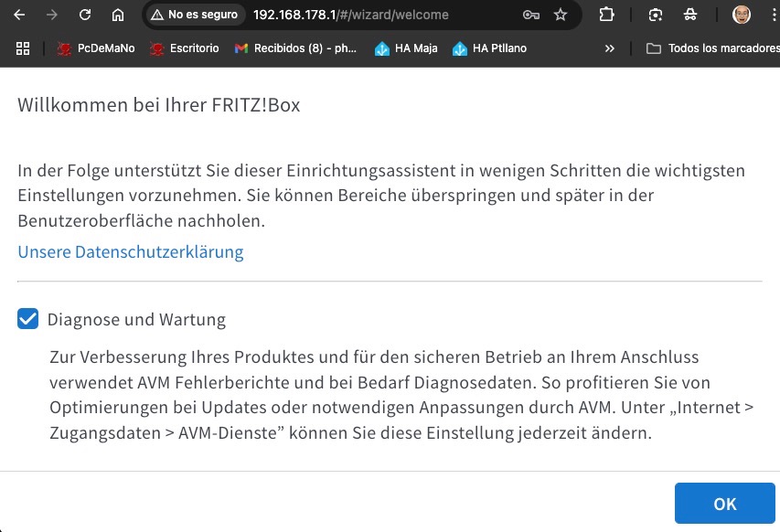
Task: Open saved passwords key icon
Action: tap(530, 15)
